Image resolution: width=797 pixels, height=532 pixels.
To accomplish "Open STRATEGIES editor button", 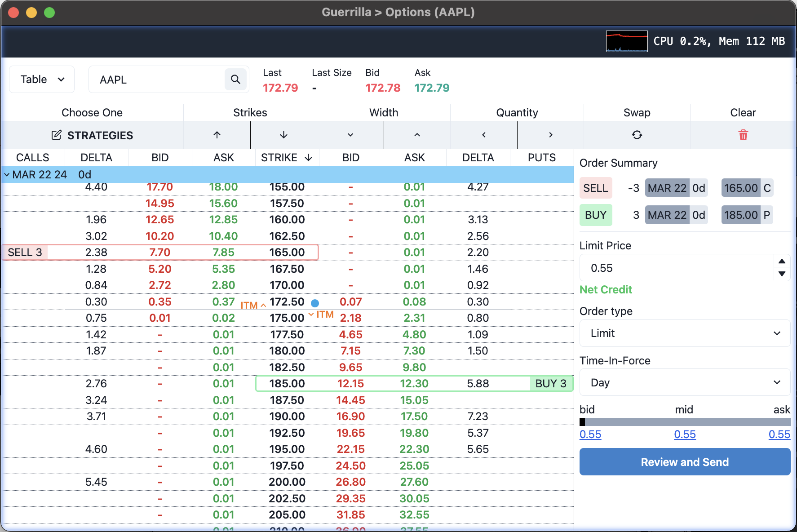I will pos(92,135).
